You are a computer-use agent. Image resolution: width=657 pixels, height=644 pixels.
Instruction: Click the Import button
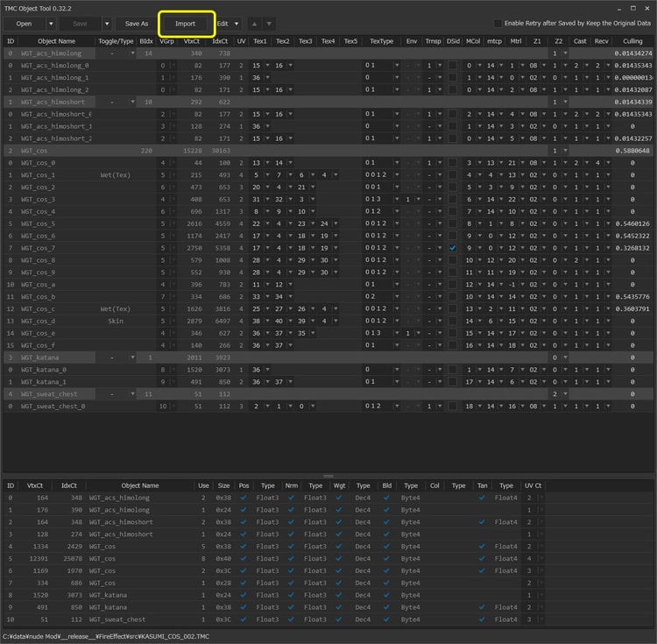tap(185, 24)
